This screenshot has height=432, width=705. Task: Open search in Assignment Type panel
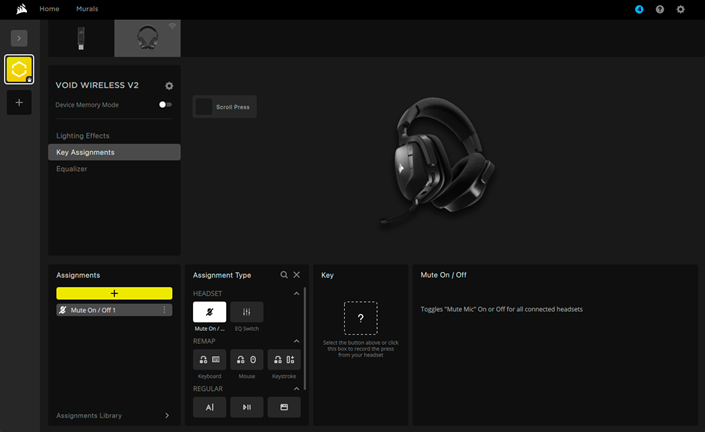click(x=284, y=274)
